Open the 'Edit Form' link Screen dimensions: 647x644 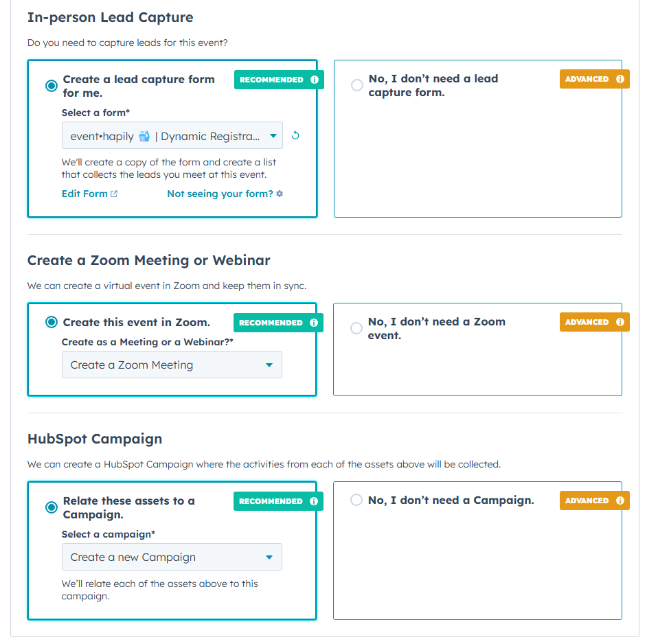(x=84, y=194)
